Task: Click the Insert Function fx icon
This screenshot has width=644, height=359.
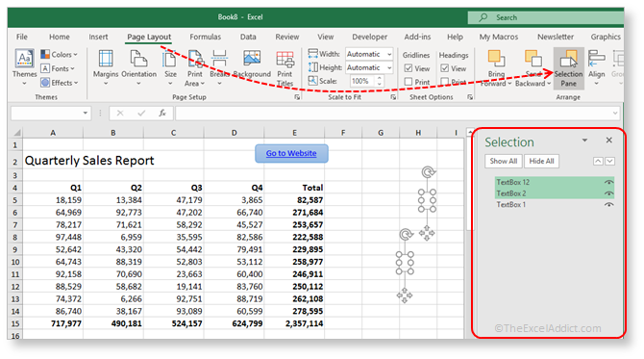Action: [x=162, y=113]
